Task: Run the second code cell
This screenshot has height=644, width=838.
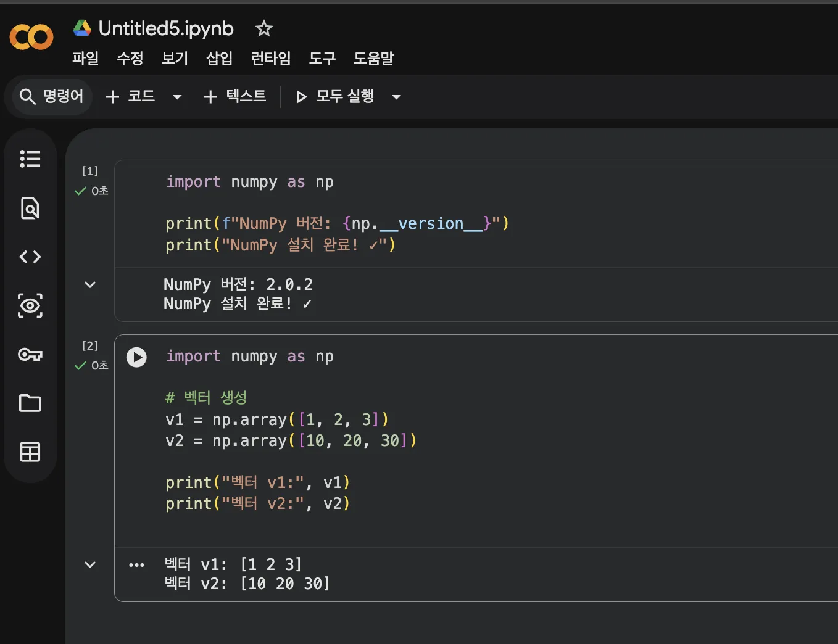Action: tap(136, 357)
